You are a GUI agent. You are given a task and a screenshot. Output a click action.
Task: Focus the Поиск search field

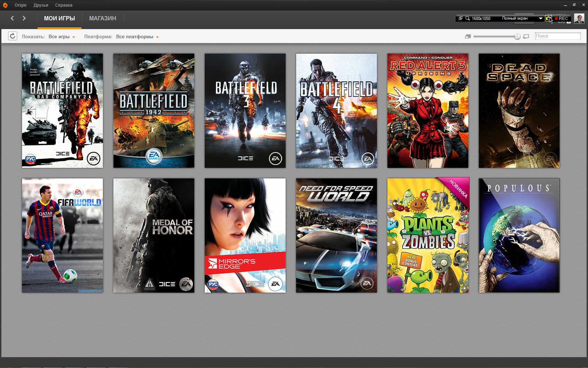(558, 36)
